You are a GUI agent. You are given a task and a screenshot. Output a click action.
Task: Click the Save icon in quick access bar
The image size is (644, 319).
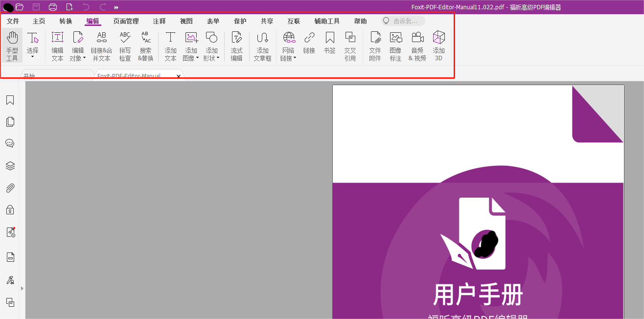(36, 7)
